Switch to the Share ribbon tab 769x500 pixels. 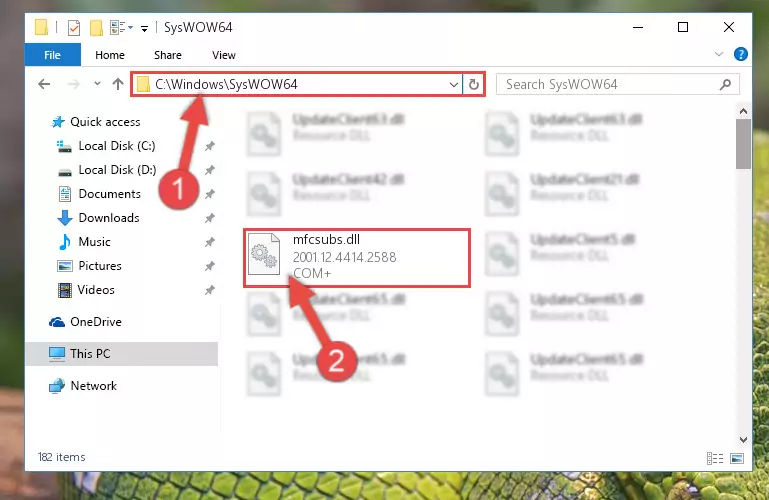click(x=168, y=55)
